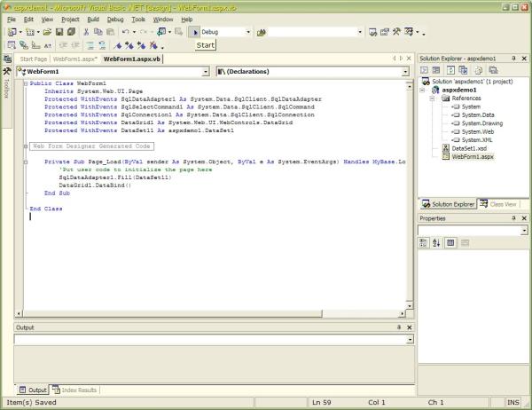Select the System.Drawing reference
This screenshot has width=532, height=410.
click(481, 123)
